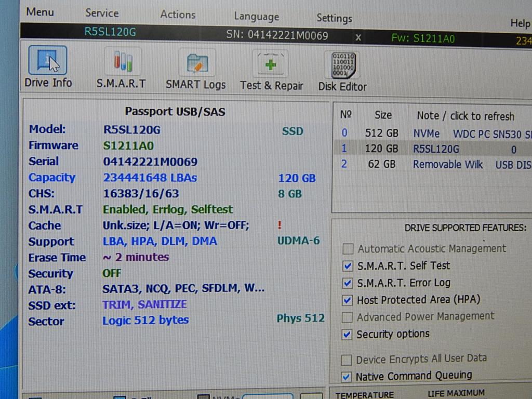Click the SN: 04142221M0069 header text
The width and height of the screenshot is (532, 399).
point(277,35)
